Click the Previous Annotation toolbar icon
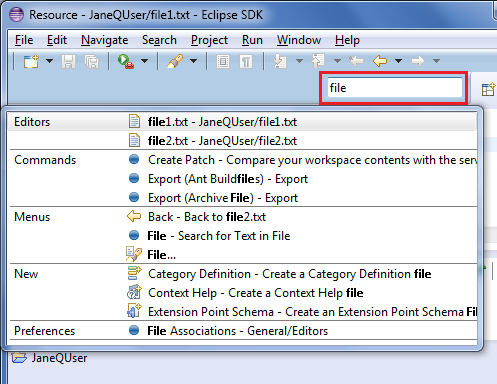The height and width of the screenshot is (384, 497). coord(318,61)
